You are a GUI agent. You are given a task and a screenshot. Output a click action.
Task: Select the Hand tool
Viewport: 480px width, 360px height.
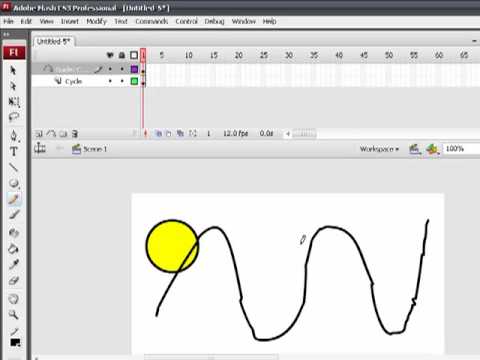point(14,299)
